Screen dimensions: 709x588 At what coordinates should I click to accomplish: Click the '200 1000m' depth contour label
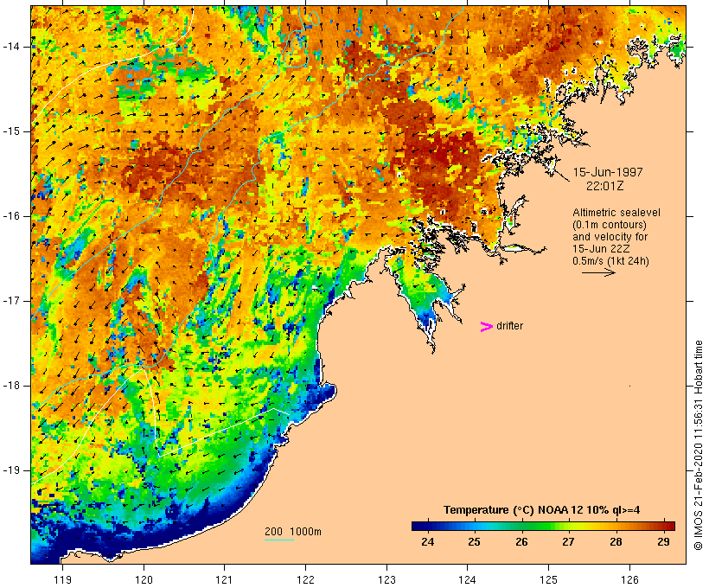click(293, 532)
